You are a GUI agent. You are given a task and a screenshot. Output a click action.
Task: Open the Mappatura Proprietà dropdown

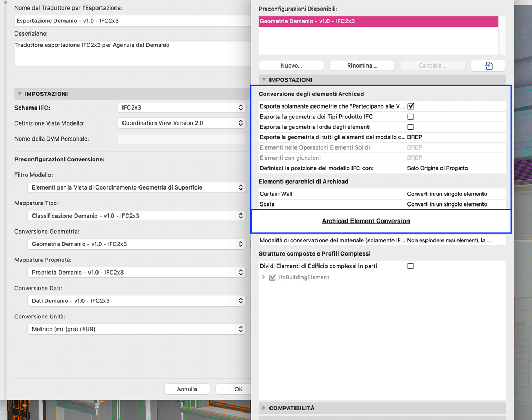(x=137, y=273)
